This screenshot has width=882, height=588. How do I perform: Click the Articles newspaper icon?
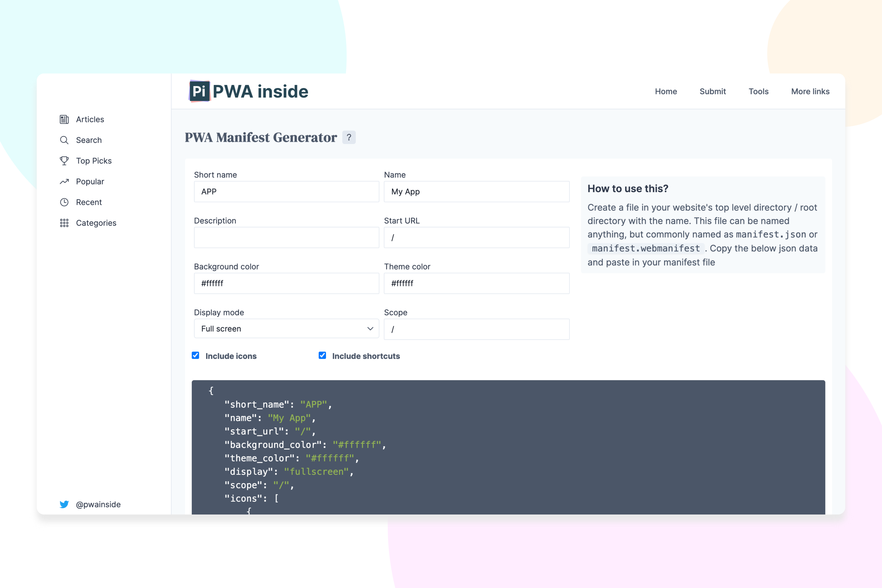64,119
